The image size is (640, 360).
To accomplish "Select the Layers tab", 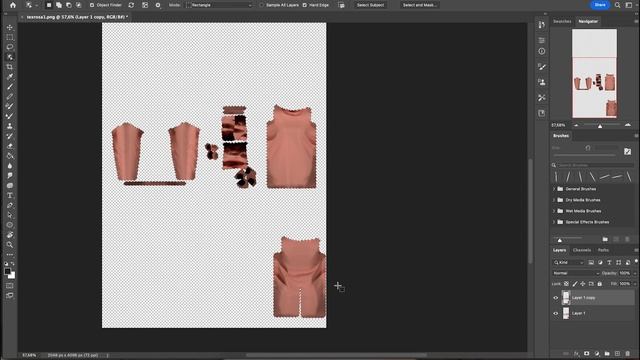I will point(560,250).
